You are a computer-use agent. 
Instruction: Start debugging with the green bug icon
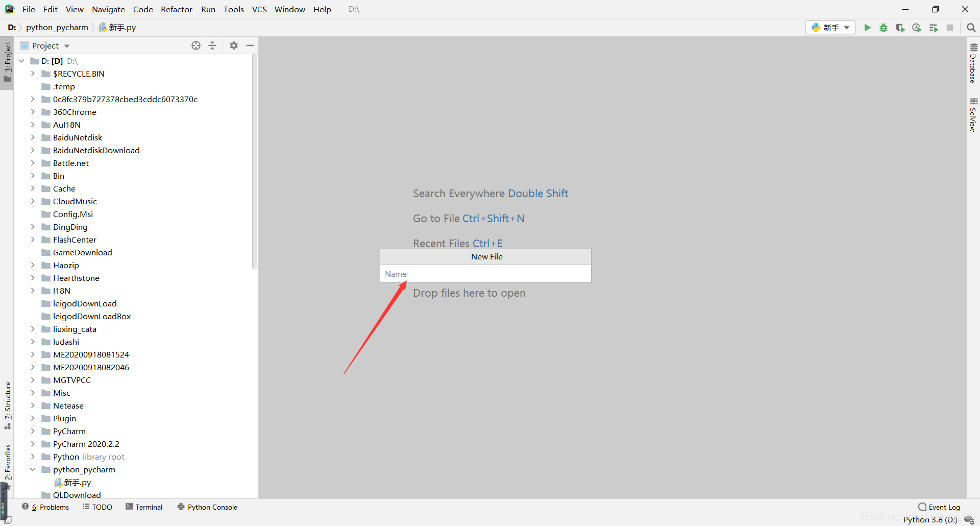tap(884, 28)
